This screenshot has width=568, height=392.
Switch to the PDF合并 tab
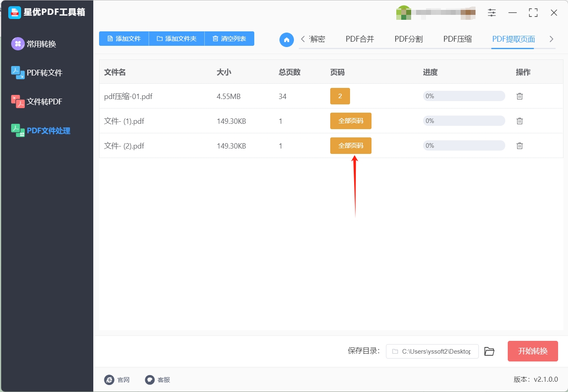pos(360,39)
